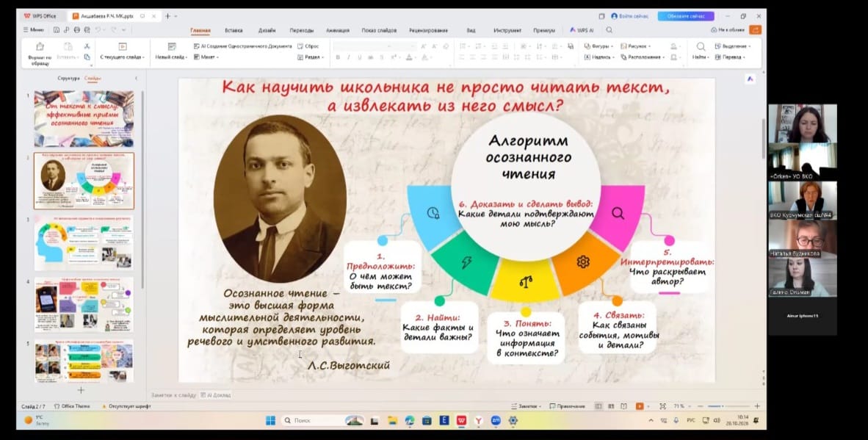The width and height of the screenshot is (868, 440).
Task: Open Перевод translate dropdown
Action: point(730,57)
